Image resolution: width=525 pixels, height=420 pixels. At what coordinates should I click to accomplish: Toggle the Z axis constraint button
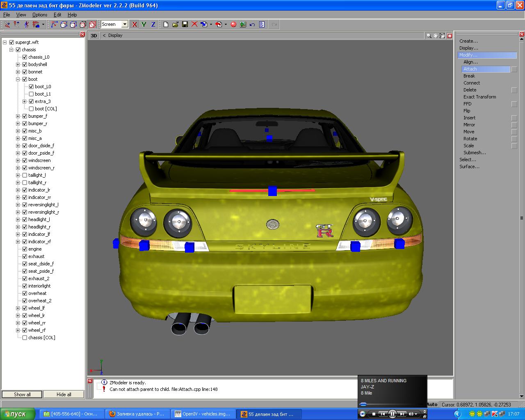[153, 25]
